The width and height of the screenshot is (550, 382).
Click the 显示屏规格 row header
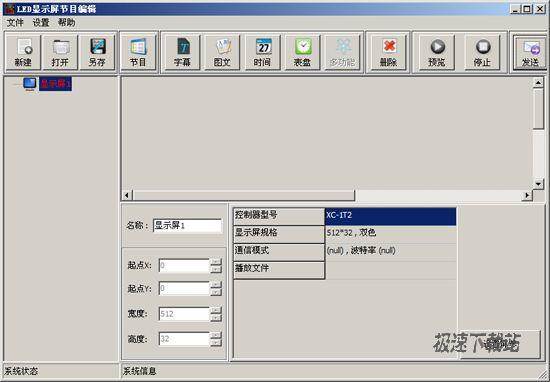[279, 234]
